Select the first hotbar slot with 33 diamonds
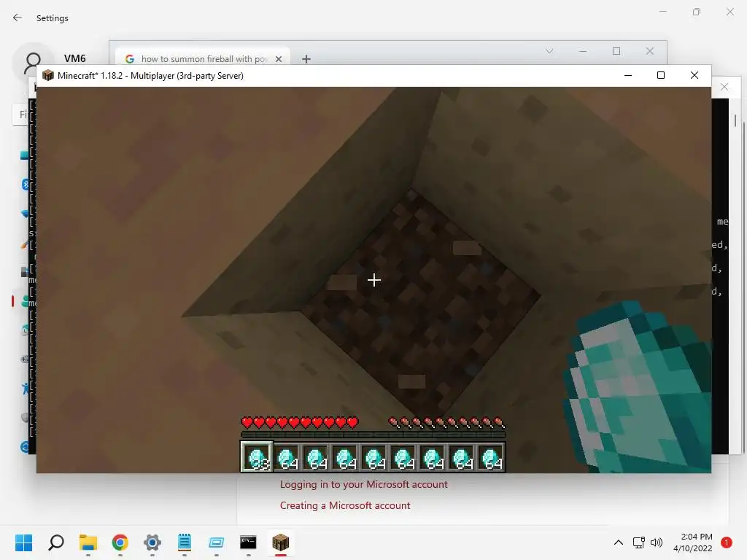The width and height of the screenshot is (747, 560). [258, 457]
